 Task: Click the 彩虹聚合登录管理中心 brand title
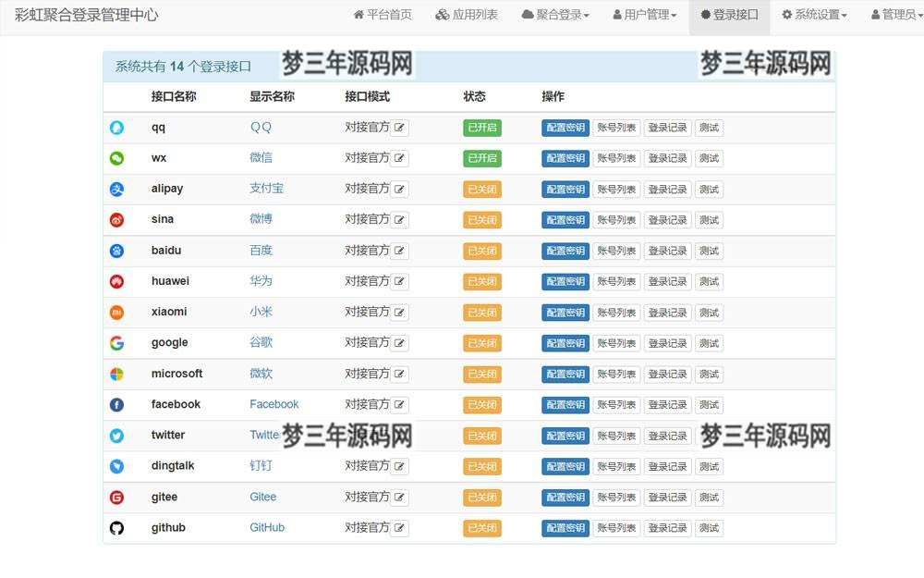[87, 16]
